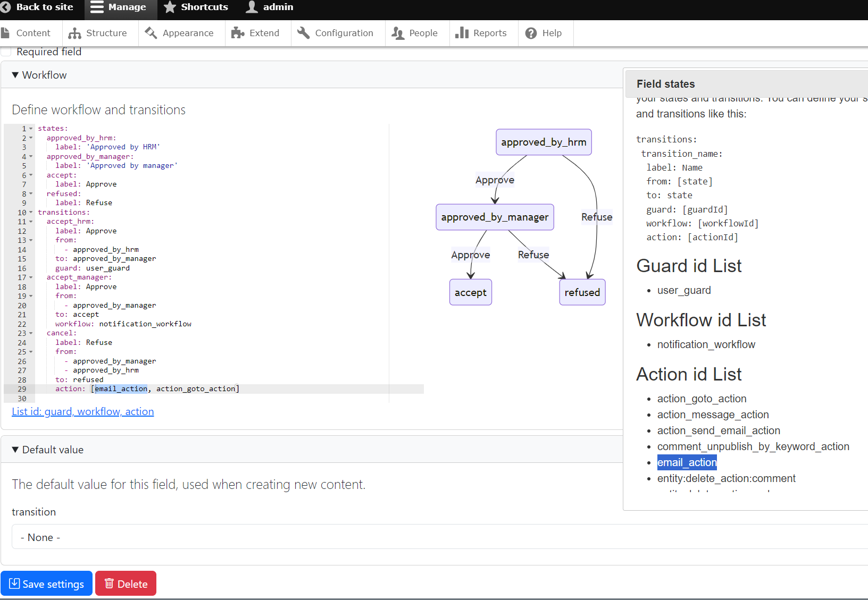
Task: Click the trash icon on Delete button
Action: tap(110, 583)
